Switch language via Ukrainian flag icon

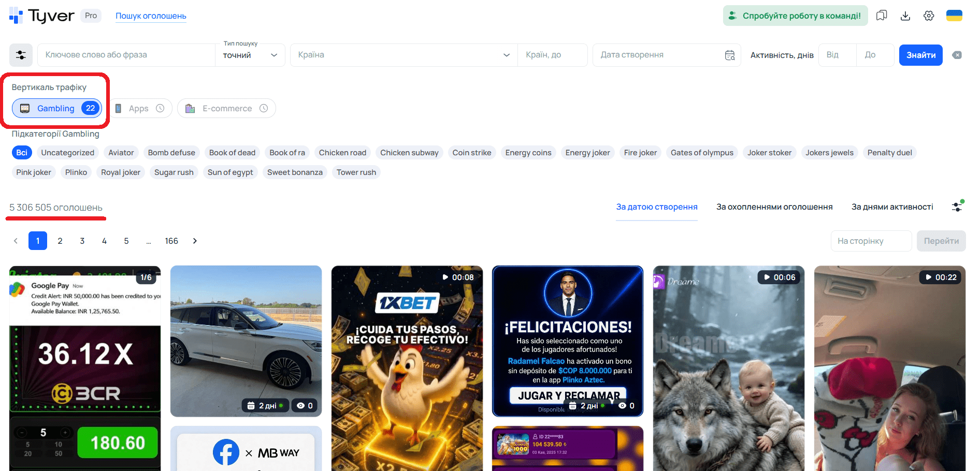tap(954, 16)
